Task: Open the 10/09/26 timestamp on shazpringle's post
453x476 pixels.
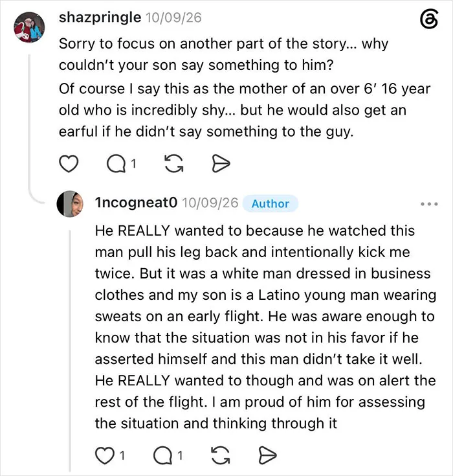Action: tap(174, 17)
